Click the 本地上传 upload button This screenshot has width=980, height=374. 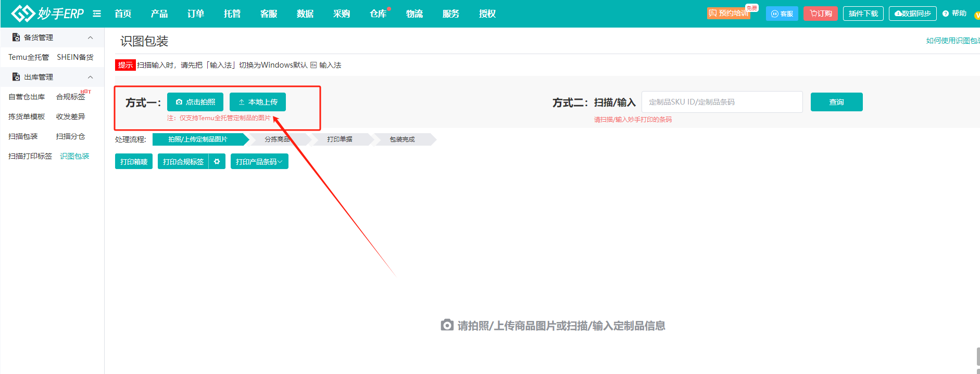point(258,102)
